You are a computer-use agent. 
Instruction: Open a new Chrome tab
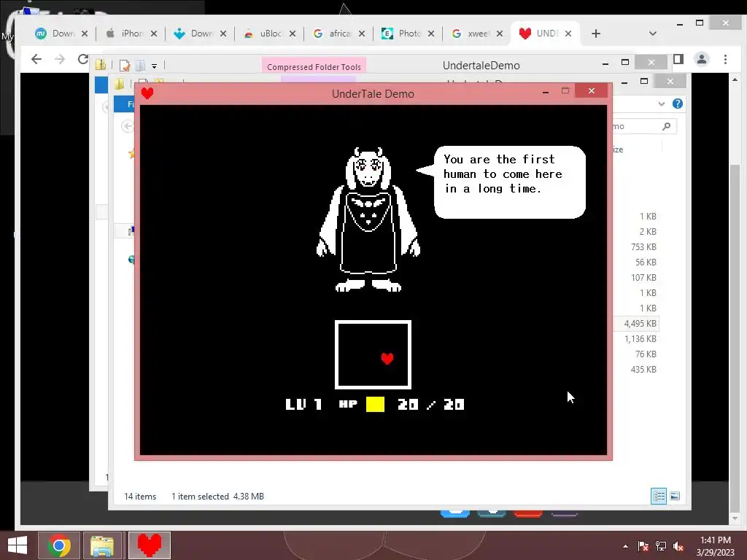[x=596, y=34]
